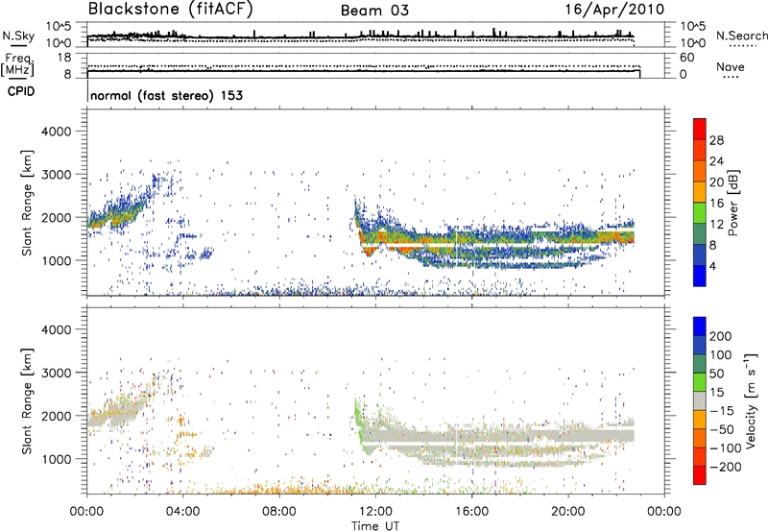This screenshot has width=768, height=532.
Task: Select the 'Freq. [MHz]' axis label
Action: point(17,65)
